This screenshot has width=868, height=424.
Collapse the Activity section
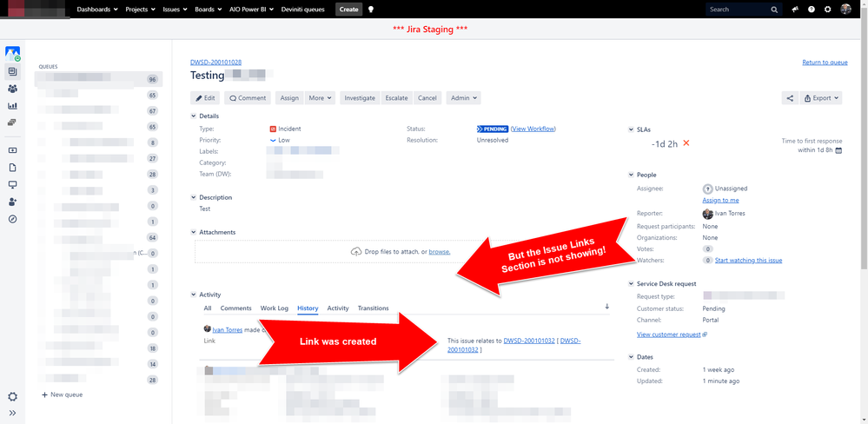193,295
